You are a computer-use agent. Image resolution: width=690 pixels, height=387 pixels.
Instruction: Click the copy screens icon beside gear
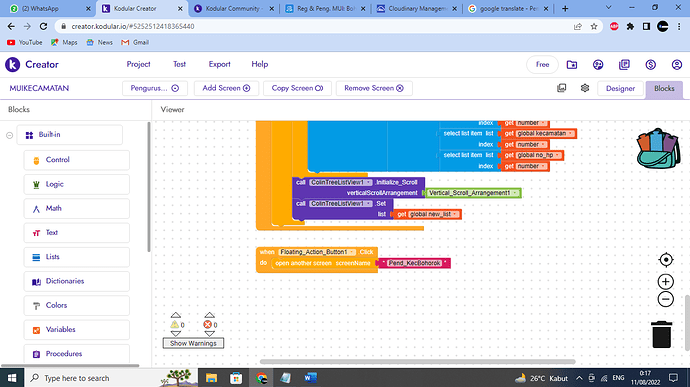[562, 88]
